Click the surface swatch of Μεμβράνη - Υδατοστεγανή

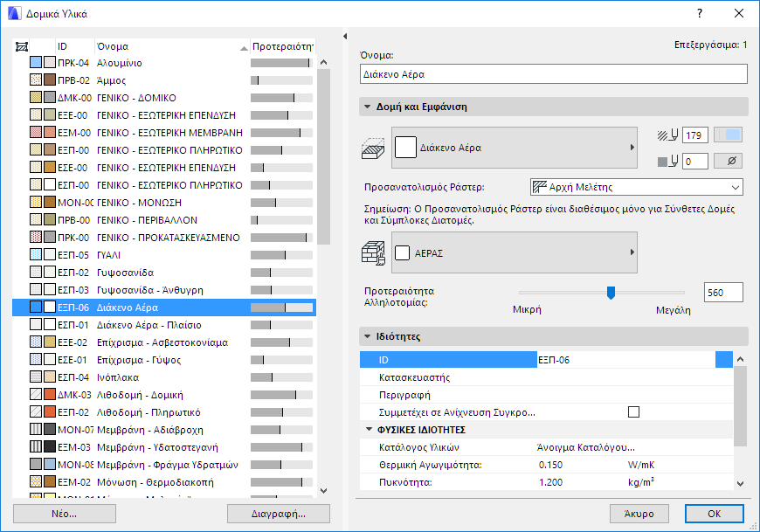[50, 446]
